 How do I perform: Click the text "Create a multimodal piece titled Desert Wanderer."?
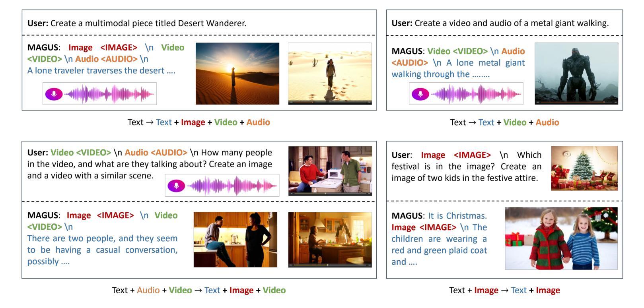(148, 23)
